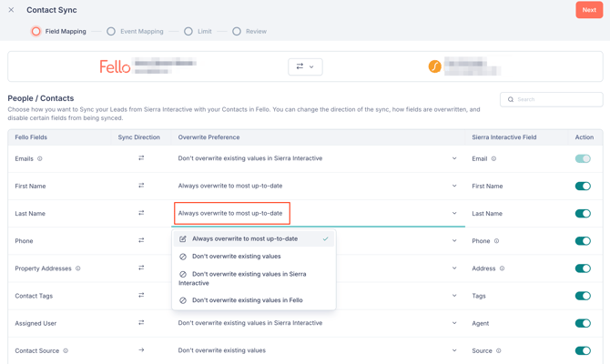Toggle the Phone sync switch
The height and width of the screenshot is (364, 610).
pyautogui.click(x=583, y=241)
